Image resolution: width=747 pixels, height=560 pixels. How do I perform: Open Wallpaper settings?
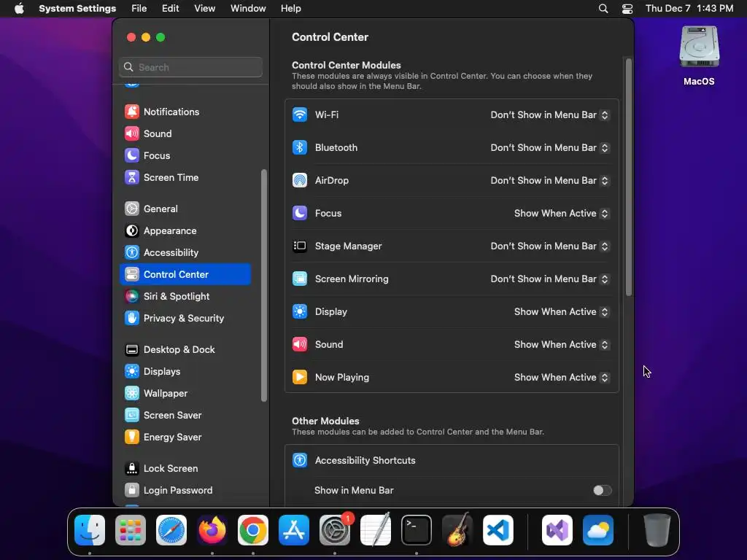coord(185,394)
